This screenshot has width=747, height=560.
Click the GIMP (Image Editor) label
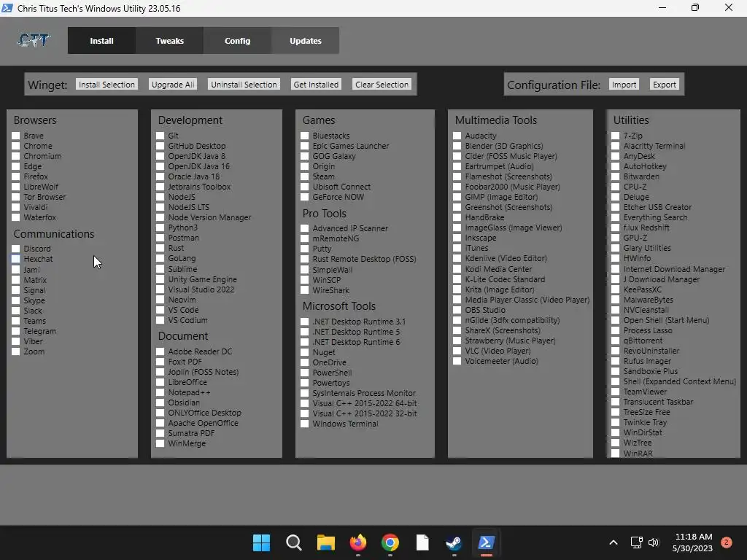[501, 197]
